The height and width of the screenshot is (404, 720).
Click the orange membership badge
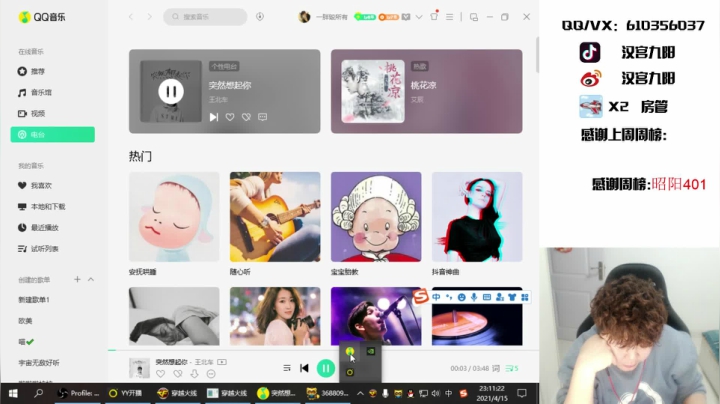click(x=388, y=17)
